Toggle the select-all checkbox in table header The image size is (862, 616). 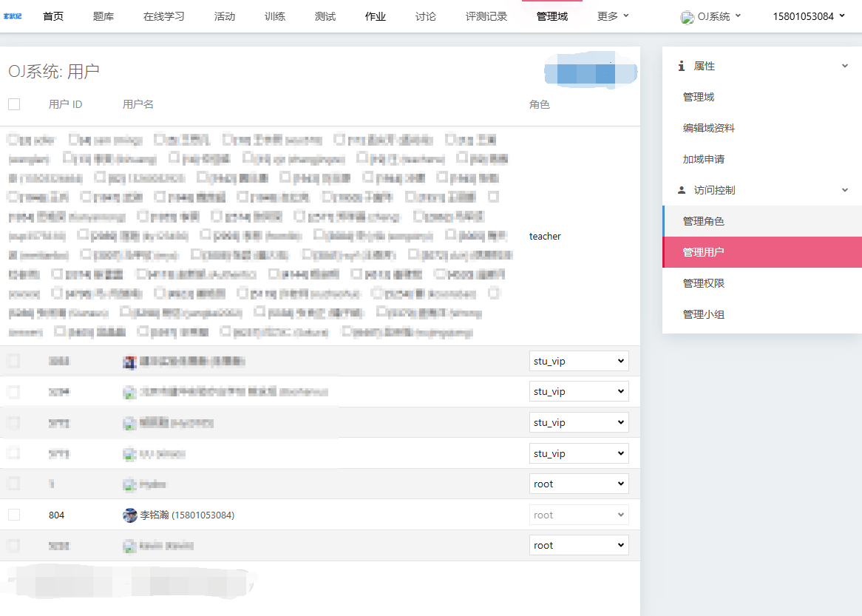point(14,104)
